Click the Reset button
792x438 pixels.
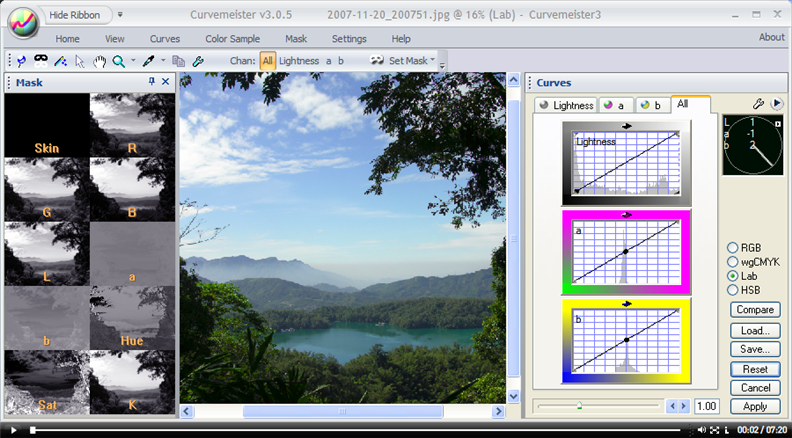(755, 369)
